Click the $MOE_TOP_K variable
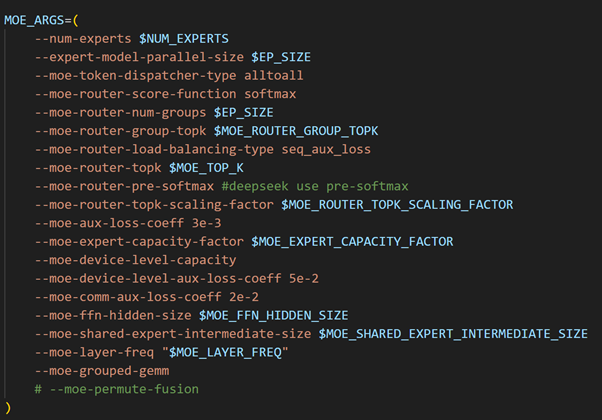Image resolution: width=602 pixels, height=420 pixels. point(206,168)
